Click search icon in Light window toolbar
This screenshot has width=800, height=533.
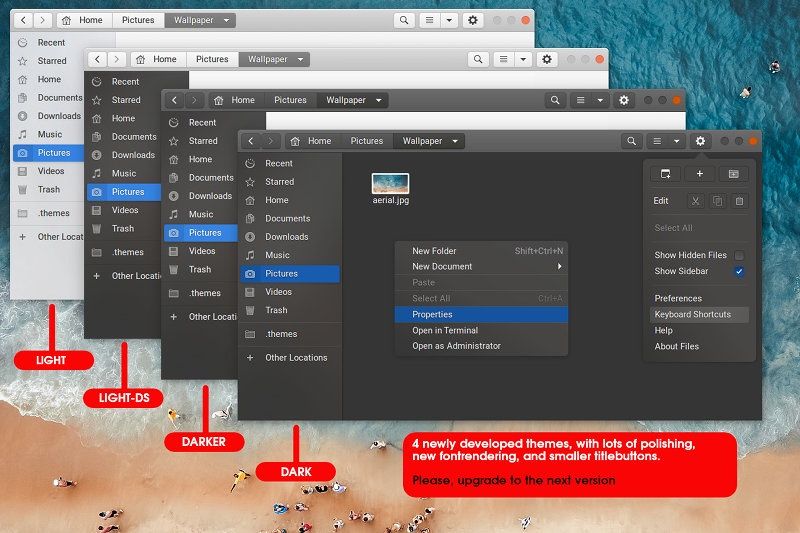click(x=404, y=20)
